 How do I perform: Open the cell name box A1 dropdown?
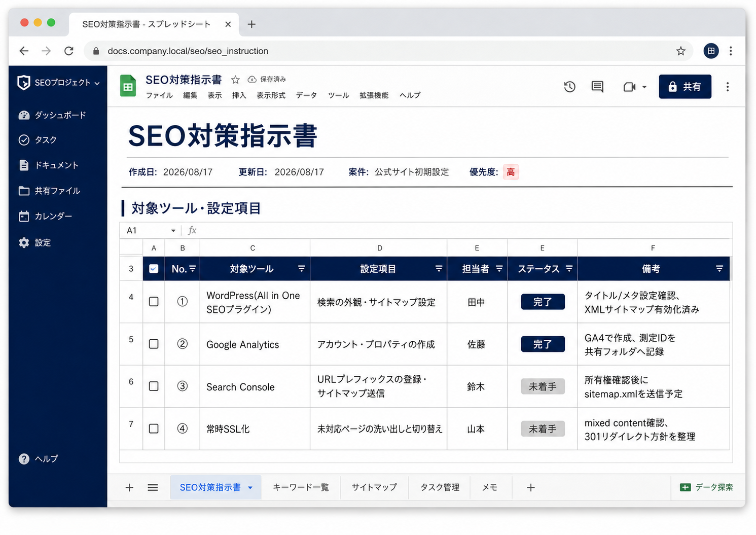point(173,231)
